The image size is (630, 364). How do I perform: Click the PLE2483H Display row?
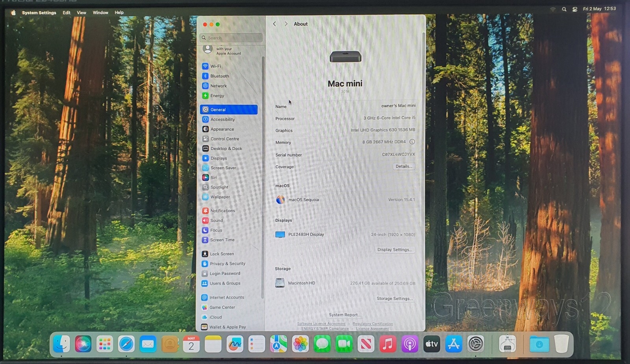(345, 235)
